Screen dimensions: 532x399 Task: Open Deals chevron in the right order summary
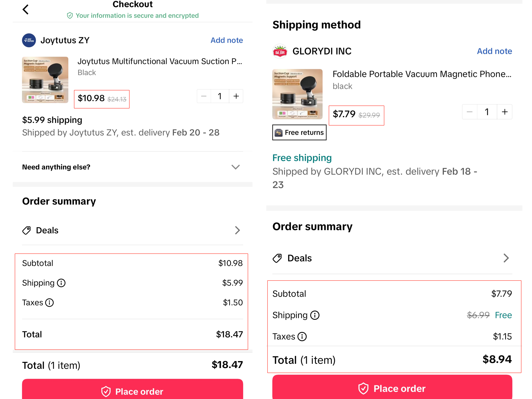(x=506, y=258)
